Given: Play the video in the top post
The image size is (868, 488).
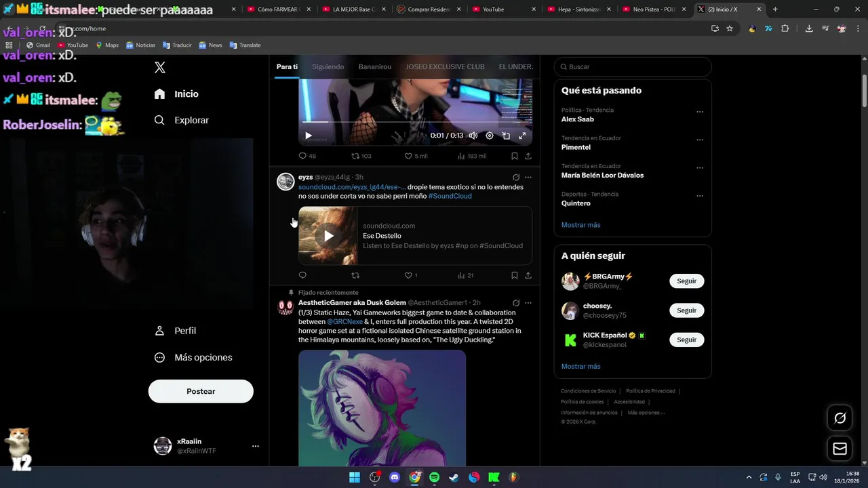Looking at the screenshot, I should click(309, 136).
